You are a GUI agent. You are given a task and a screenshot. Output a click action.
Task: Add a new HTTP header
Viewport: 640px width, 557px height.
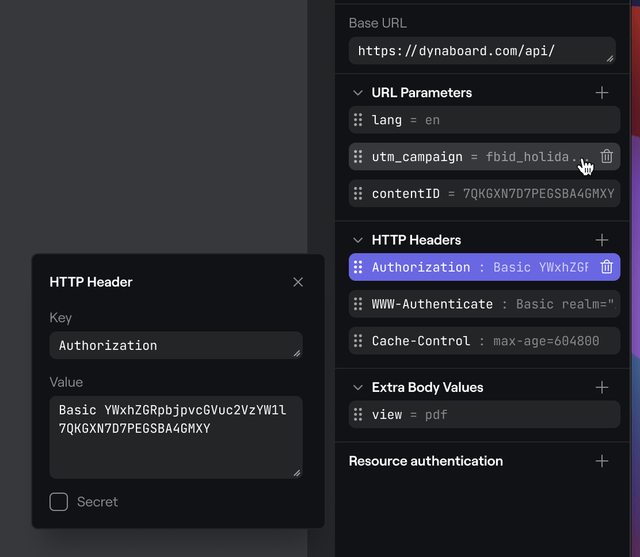point(602,240)
